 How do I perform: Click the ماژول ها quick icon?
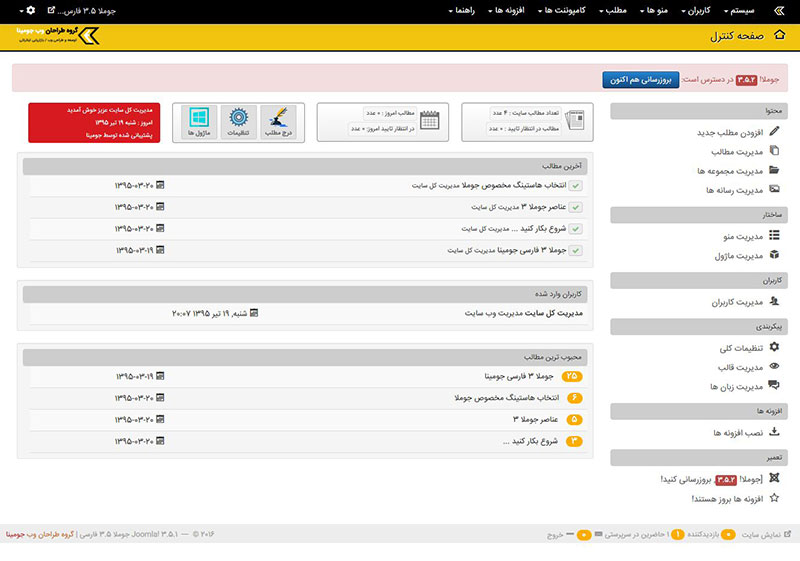[199, 122]
